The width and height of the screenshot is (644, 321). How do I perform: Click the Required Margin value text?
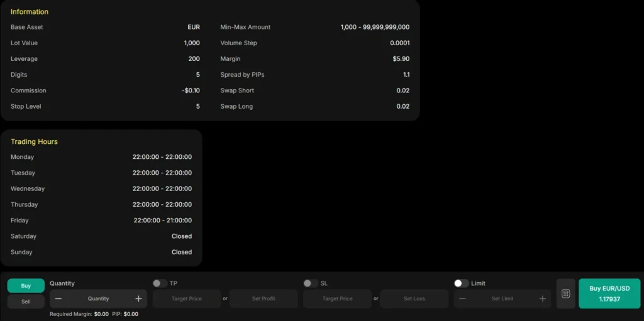(101, 314)
